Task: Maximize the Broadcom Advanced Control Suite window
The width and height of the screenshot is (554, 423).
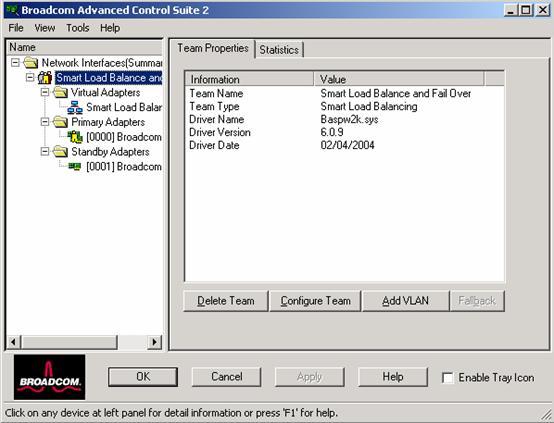Action: (526, 10)
